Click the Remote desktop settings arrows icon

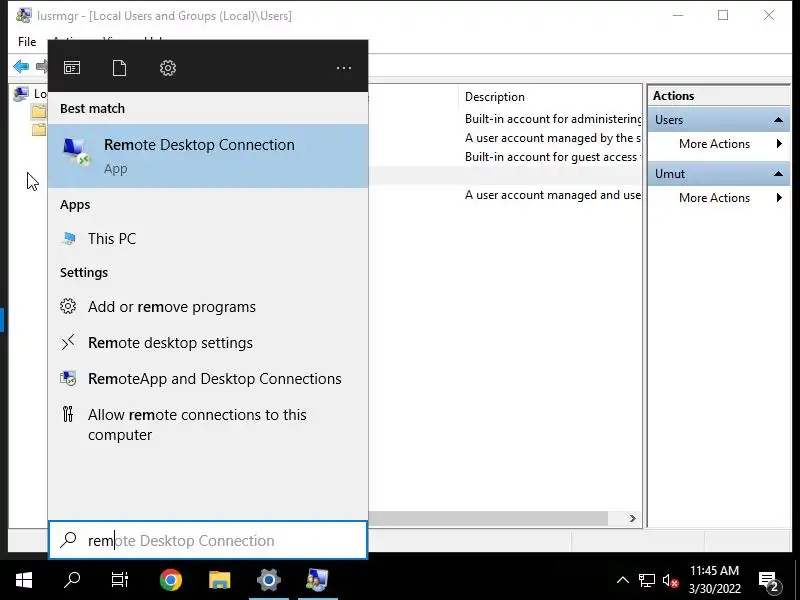[x=68, y=342]
